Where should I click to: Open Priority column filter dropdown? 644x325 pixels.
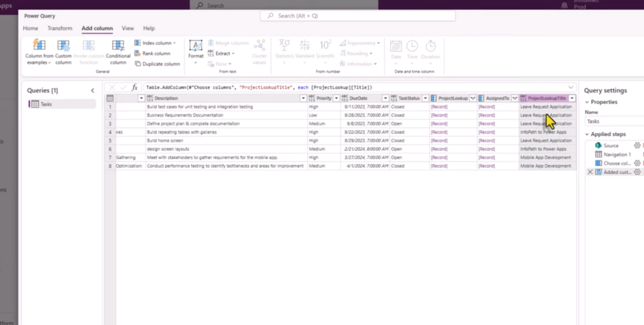[x=336, y=98]
